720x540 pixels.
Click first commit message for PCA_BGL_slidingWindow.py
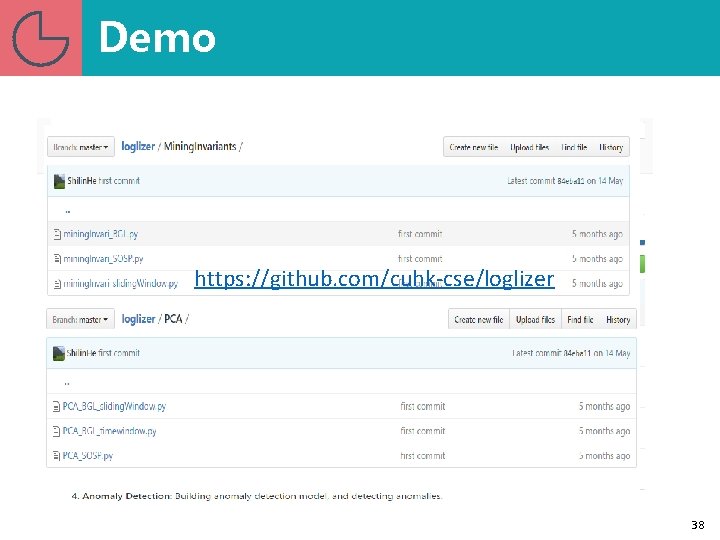pyautogui.click(x=422, y=406)
